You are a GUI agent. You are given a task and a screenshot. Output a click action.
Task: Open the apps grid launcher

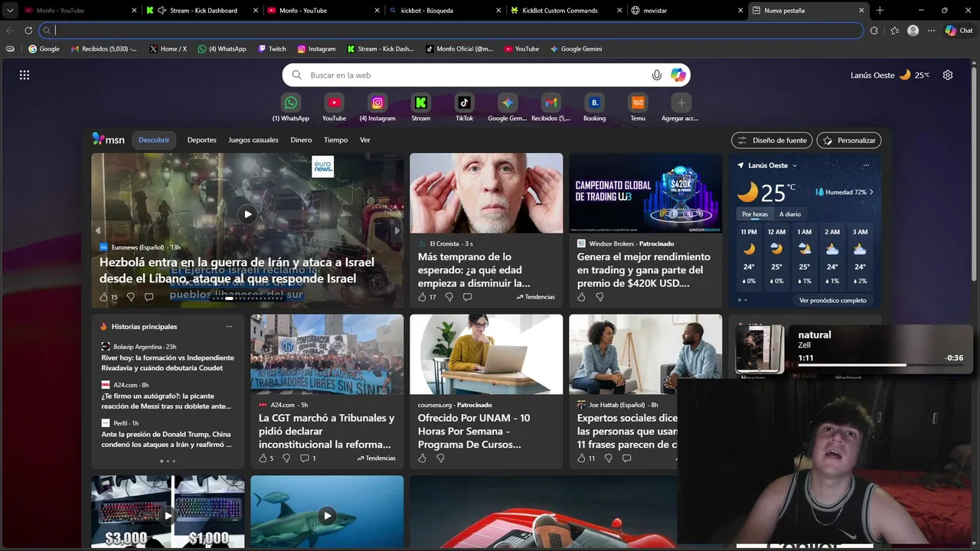click(x=24, y=75)
